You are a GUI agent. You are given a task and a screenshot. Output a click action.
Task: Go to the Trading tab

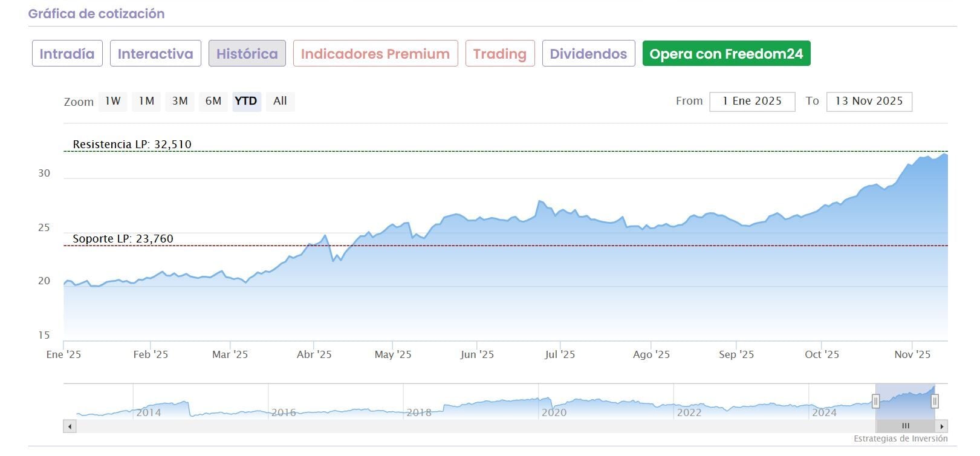(499, 54)
